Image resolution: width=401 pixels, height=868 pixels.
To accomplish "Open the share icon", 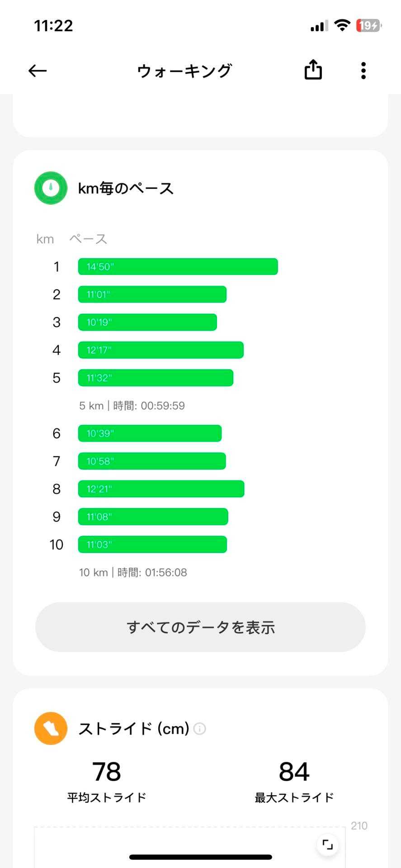I will 313,70.
